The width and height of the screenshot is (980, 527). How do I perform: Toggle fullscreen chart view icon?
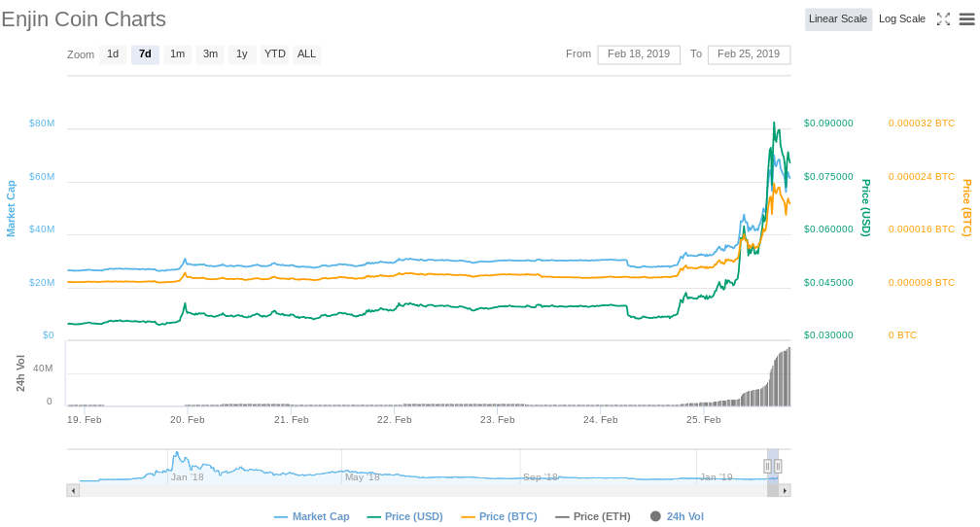click(x=943, y=19)
